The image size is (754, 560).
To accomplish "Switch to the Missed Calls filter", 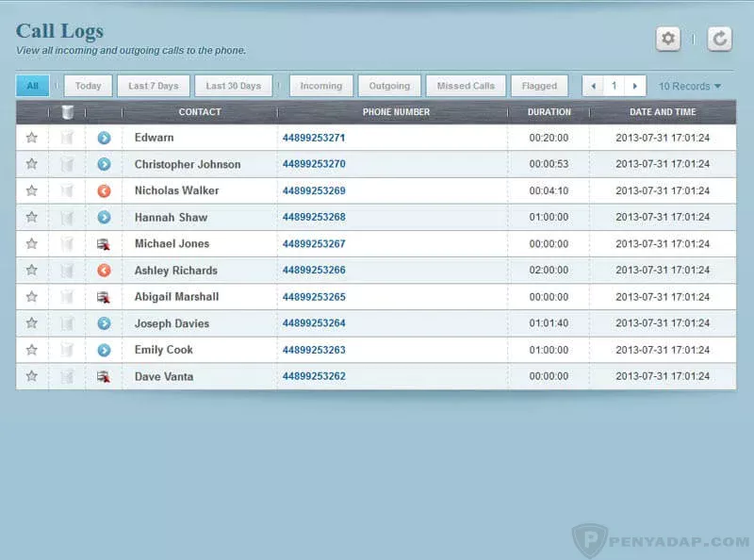I will coord(466,85).
